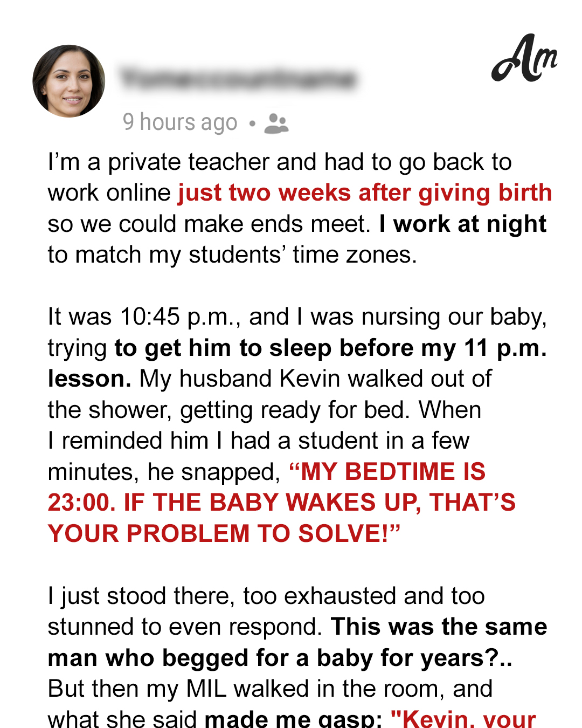Click the red quote 'MY BEDTIME IS'
The image size is (582, 728).
tap(387, 472)
